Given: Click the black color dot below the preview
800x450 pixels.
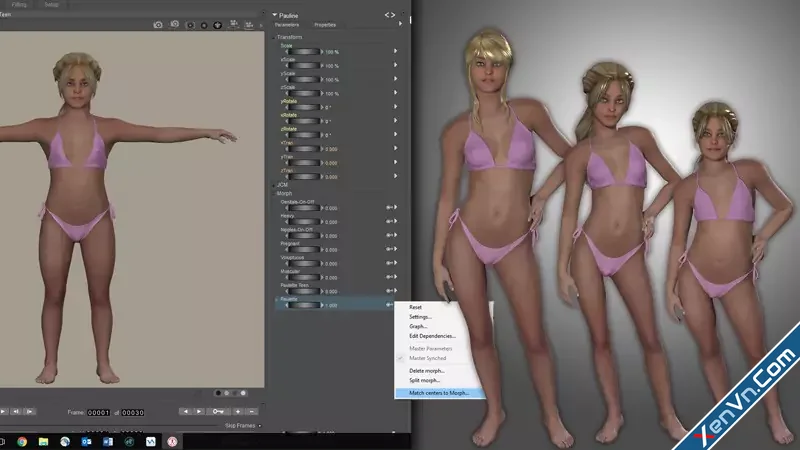Looking at the screenshot, I should pyautogui.click(x=218, y=393).
